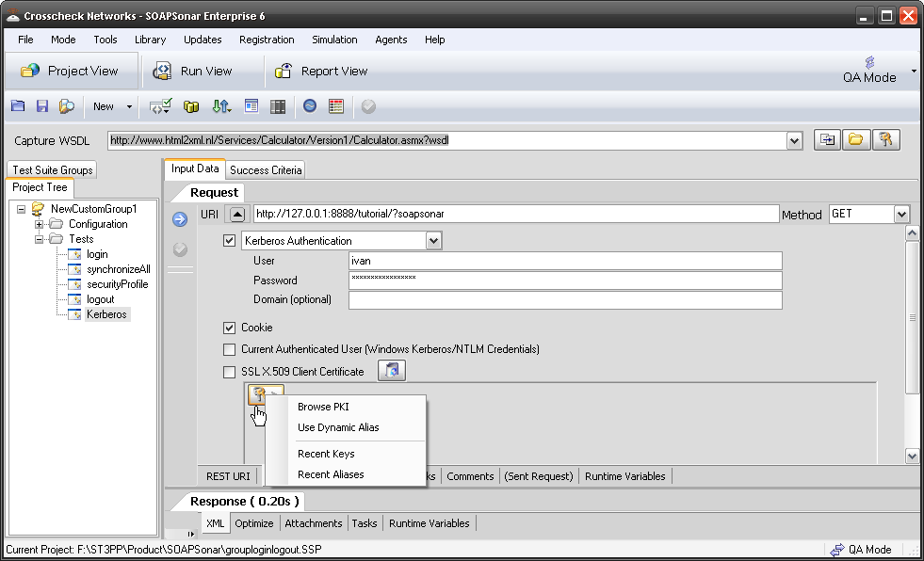This screenshot has height=561, width=924.
Task: Click the Domain (optional) input field
Action: coord(565,299)
